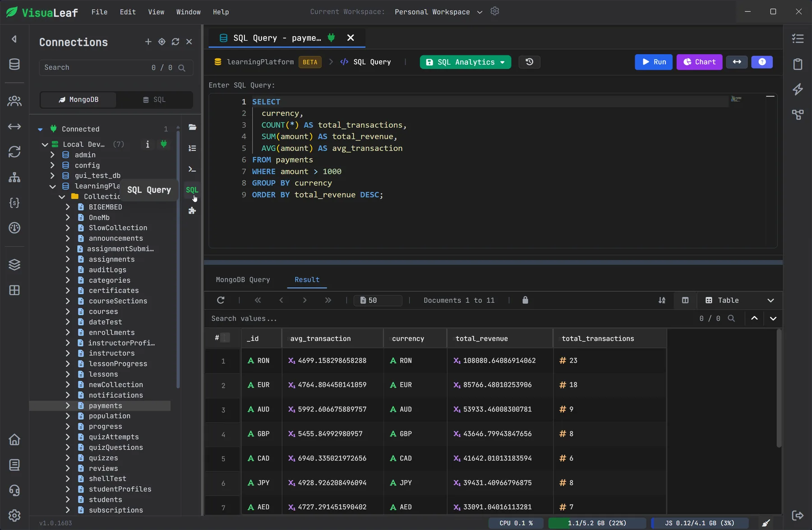Click the connections Search field
The image size is (812, 530).
pyautogui.click(x=116, y=68)
